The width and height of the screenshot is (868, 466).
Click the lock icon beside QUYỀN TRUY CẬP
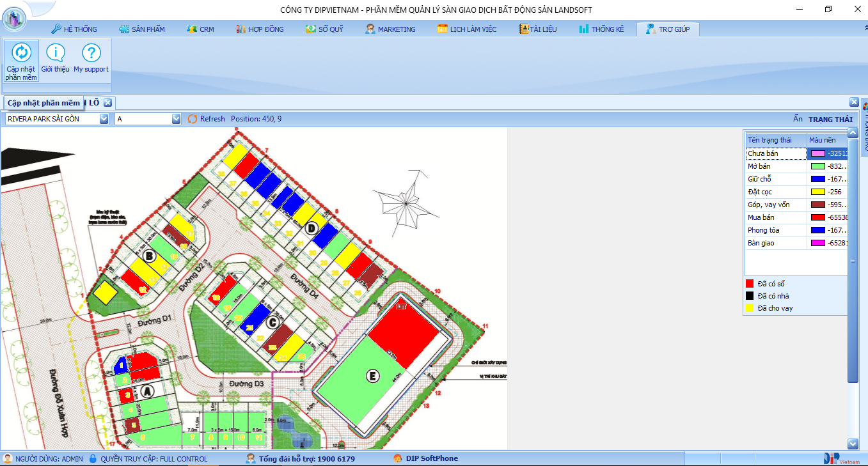[93, 458]
